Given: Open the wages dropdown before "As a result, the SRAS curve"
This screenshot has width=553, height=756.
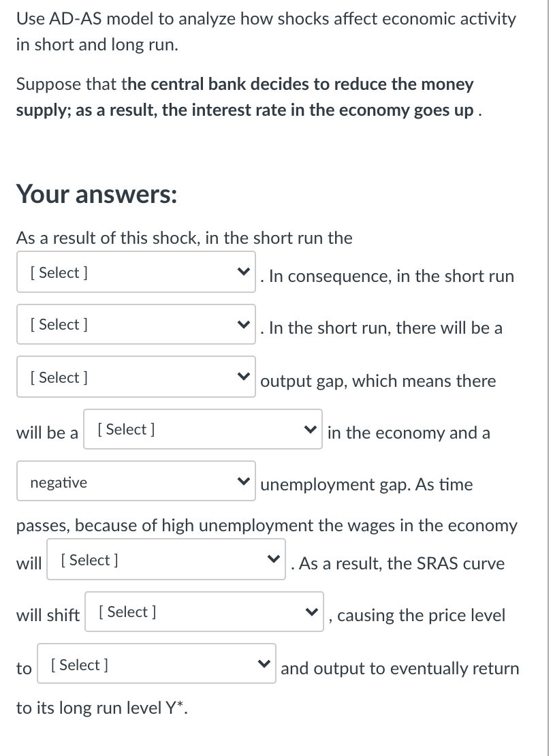Looking at the screenshot, I should pyautogui.click(x=166, y=559).
